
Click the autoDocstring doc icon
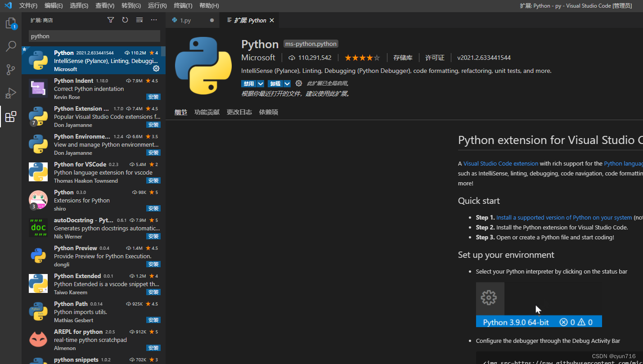38,228
